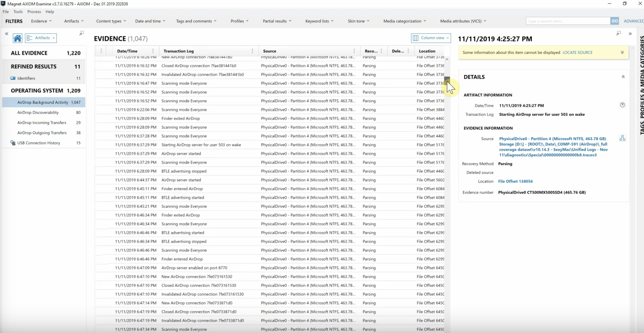The width and height of the screenshot is (644, 333).
Task: Collapse details panel with double arrow
Action: click(630, 34)
